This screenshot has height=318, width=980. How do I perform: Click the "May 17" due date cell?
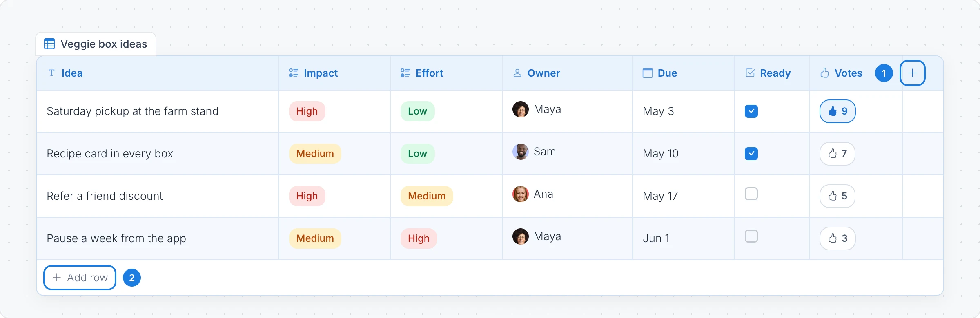(x=684, y=196)
